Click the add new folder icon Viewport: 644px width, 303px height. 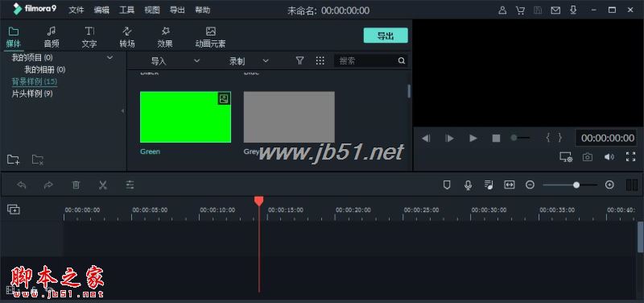tap(13, 160)
